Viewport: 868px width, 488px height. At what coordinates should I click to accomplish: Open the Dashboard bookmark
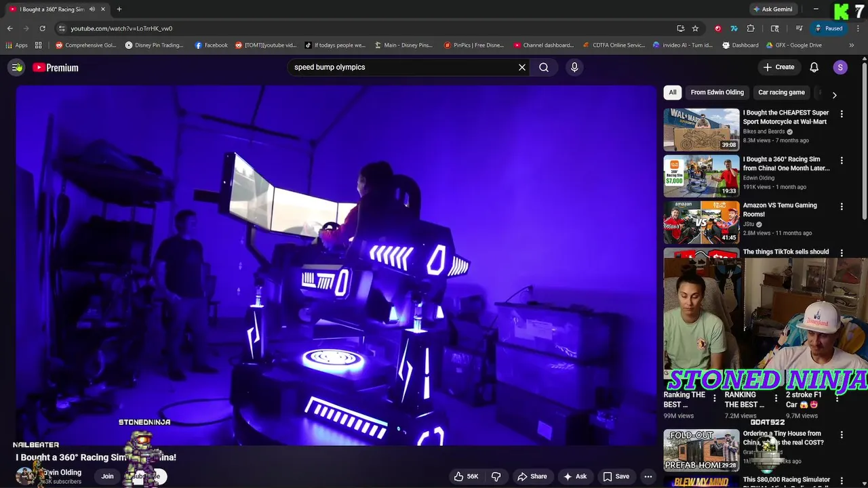coord(740,45)
